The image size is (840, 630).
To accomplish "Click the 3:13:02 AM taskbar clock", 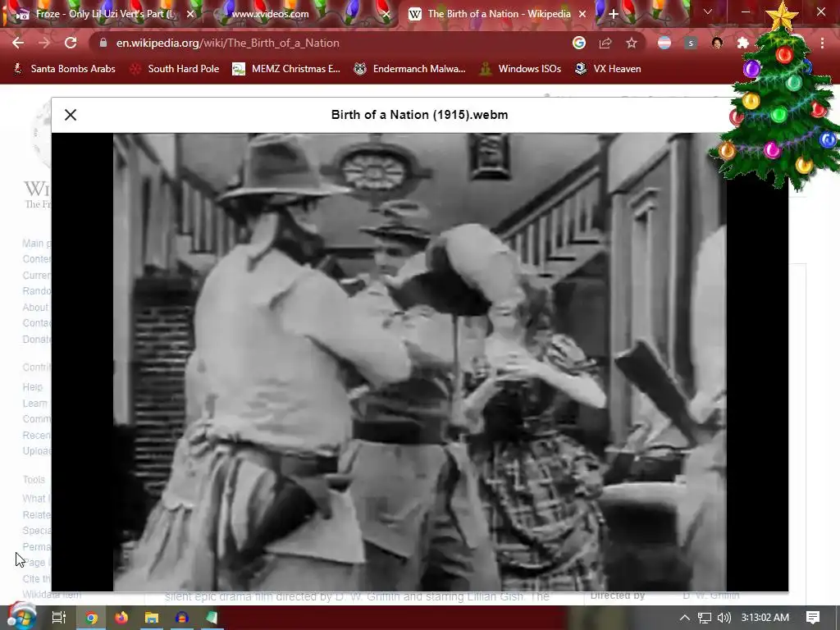I will 765,618.
